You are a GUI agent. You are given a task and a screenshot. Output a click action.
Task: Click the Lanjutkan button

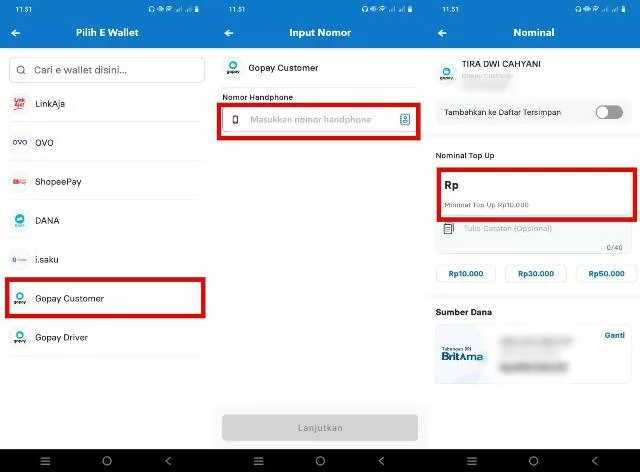tap(320, 428)
